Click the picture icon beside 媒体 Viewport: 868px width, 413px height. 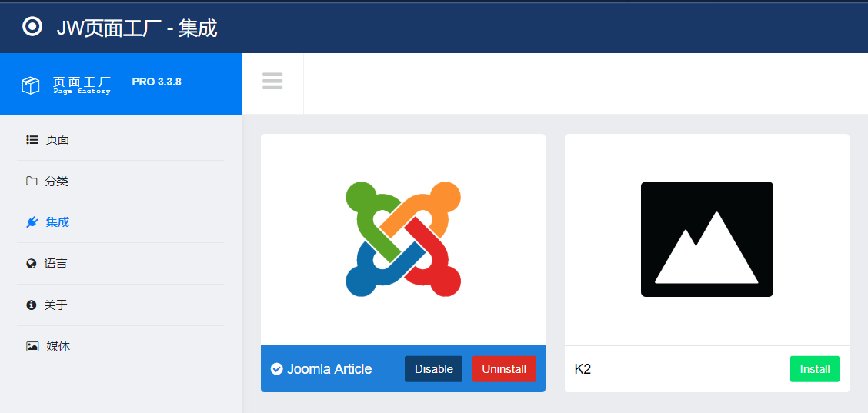pos(32,347)
